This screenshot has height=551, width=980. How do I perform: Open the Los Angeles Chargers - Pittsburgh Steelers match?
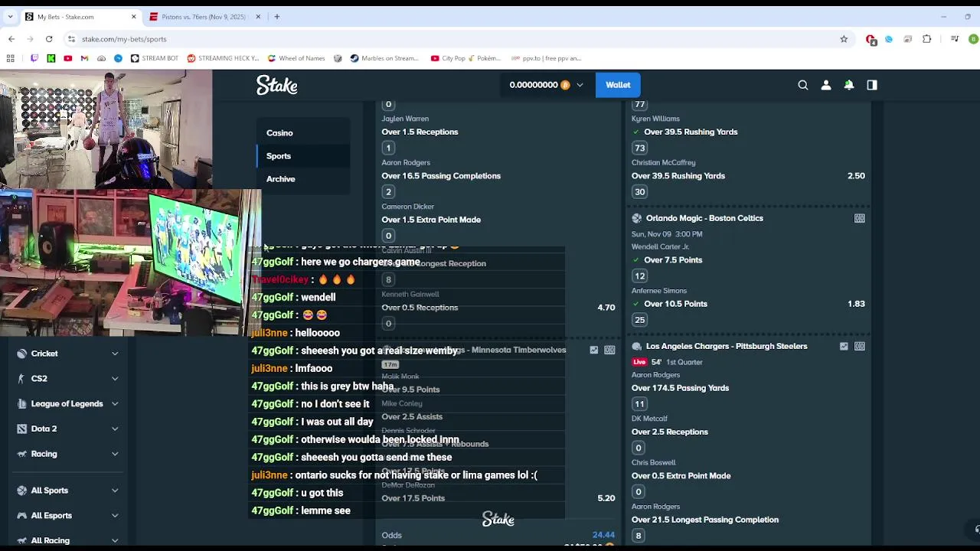(x=727, y=346)
